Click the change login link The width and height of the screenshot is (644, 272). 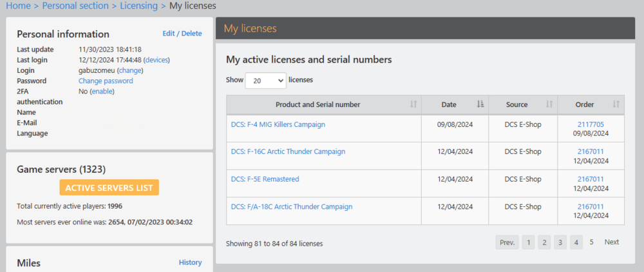[x=130, y=70]
